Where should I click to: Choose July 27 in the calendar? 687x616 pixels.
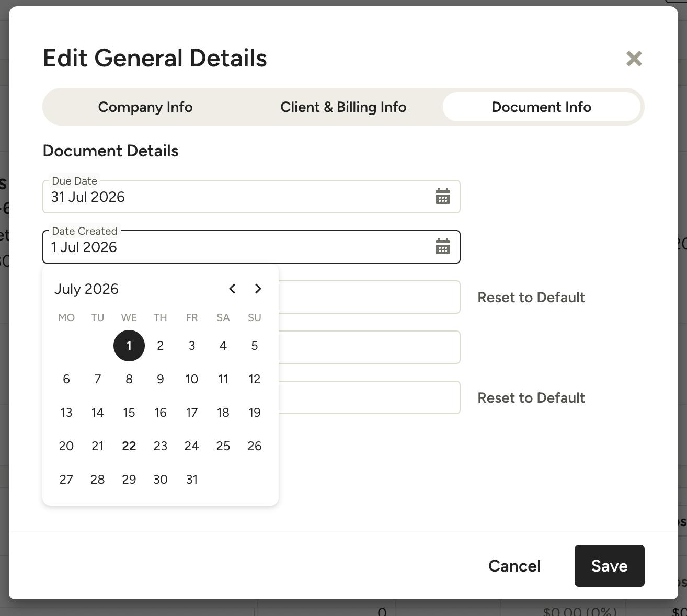66,480
